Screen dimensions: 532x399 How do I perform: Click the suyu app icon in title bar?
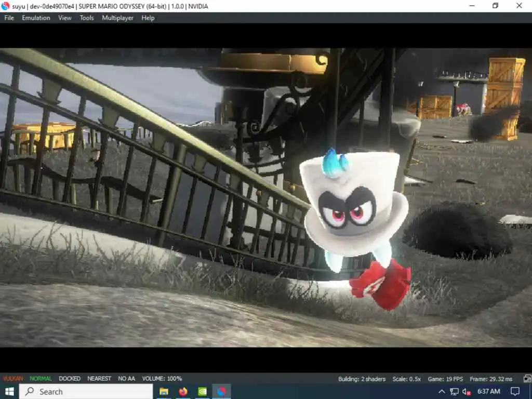pos(5,6)
